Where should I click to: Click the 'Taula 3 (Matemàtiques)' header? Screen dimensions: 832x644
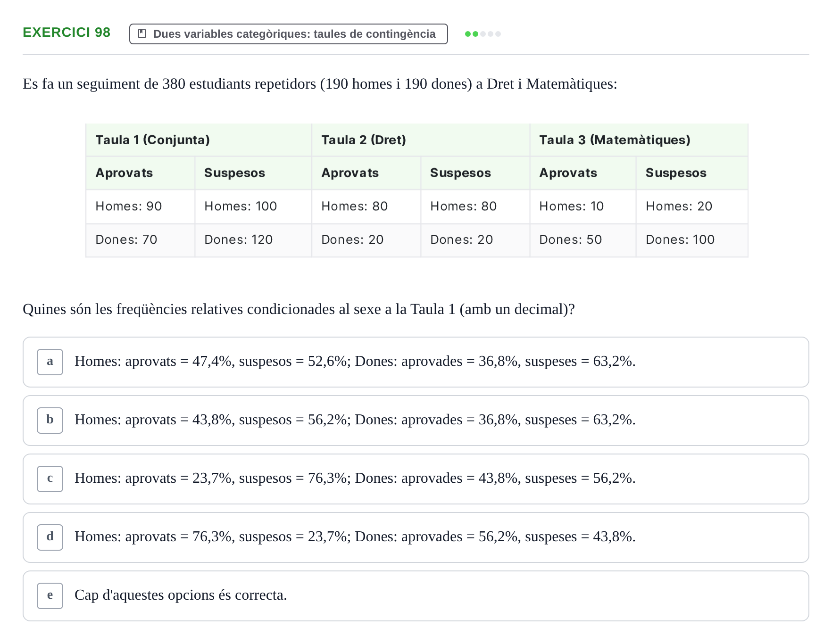point(639,140)
